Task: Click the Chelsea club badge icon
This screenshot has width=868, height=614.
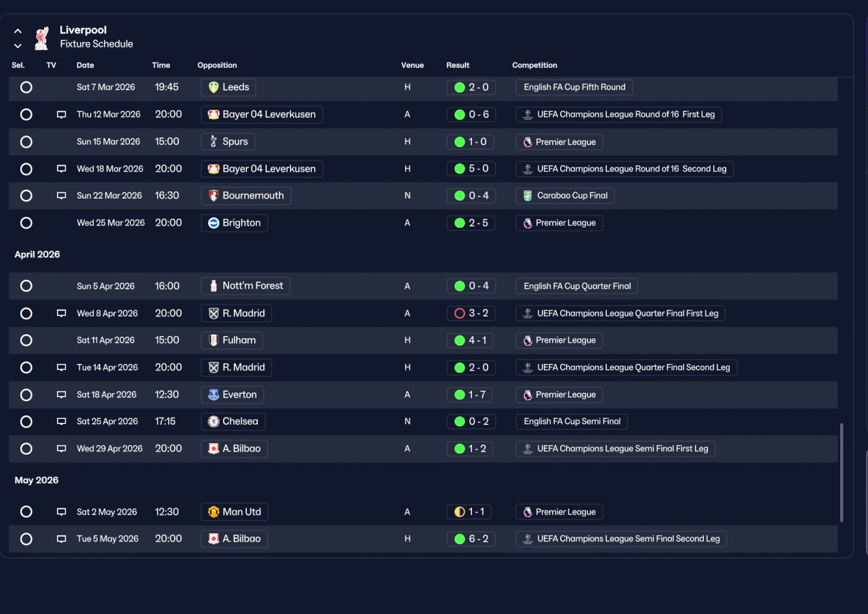Action: click(x=214, y=422)
